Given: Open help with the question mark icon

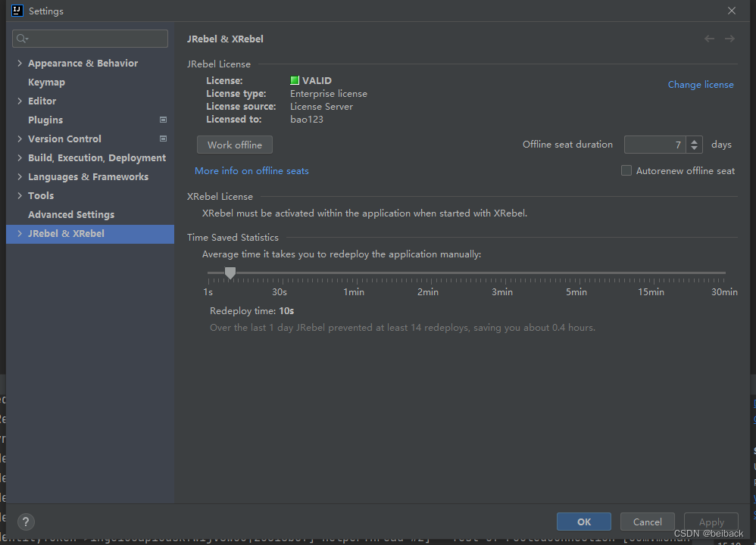Looking at the screenshot, I should tap(26, 522).
